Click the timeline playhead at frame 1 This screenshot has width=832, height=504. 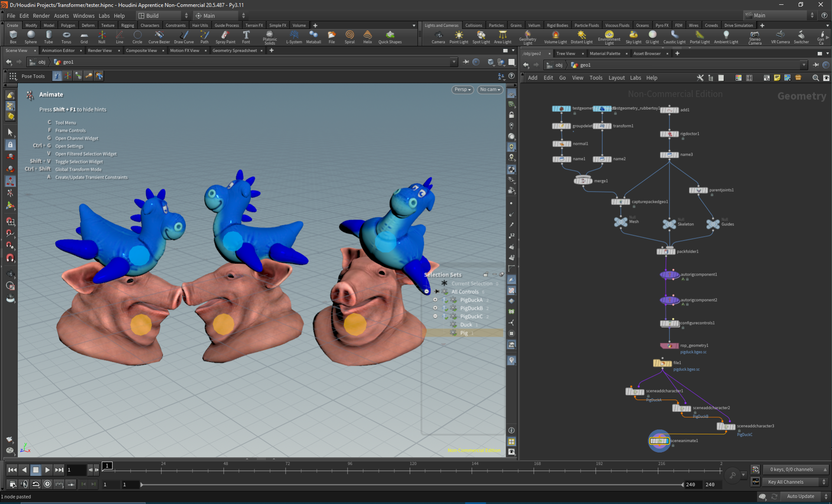click(x=107, y=466)
